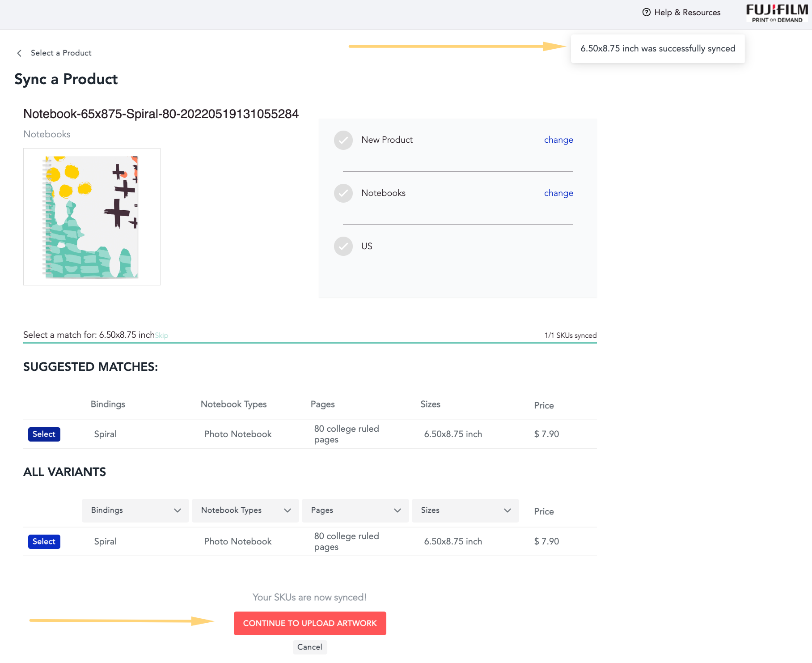Click the New Product checkmark circle
The height and width of the screenshot is (663, 812).
tap(343, 140)
